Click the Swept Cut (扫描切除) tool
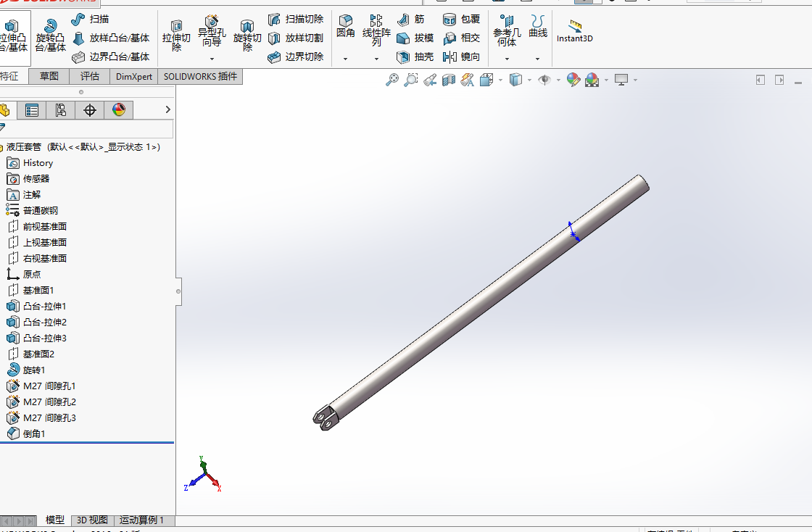 coord(296,19)
